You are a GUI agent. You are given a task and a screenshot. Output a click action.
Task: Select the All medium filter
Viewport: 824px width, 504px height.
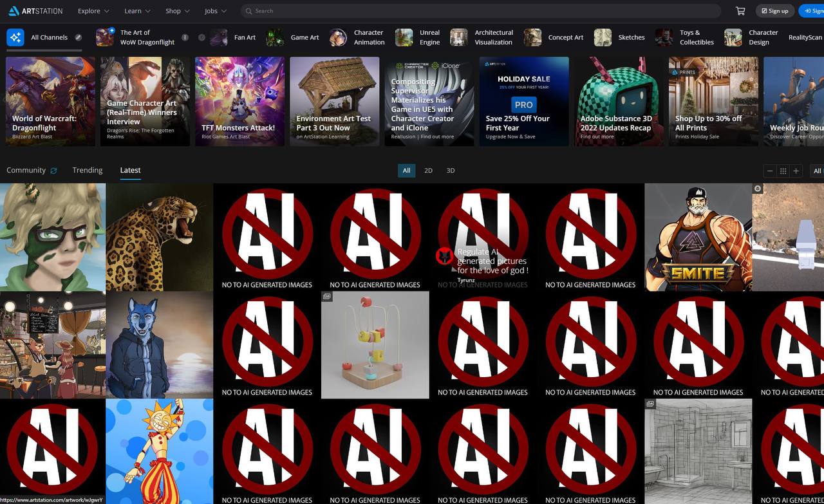(406, 171)
